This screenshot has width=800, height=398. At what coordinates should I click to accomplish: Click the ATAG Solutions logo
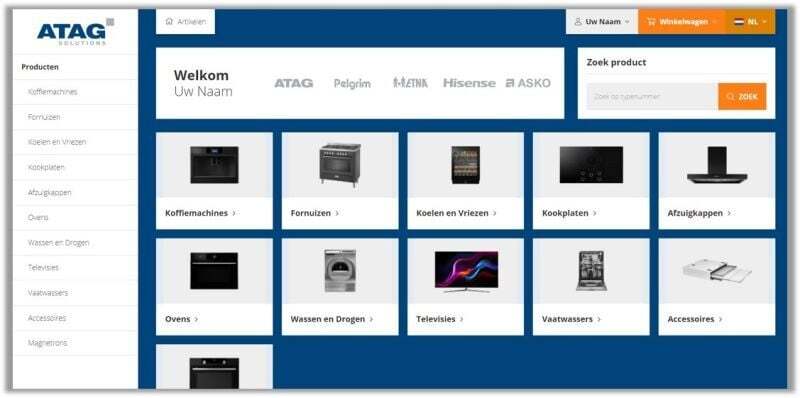point(75,32)
